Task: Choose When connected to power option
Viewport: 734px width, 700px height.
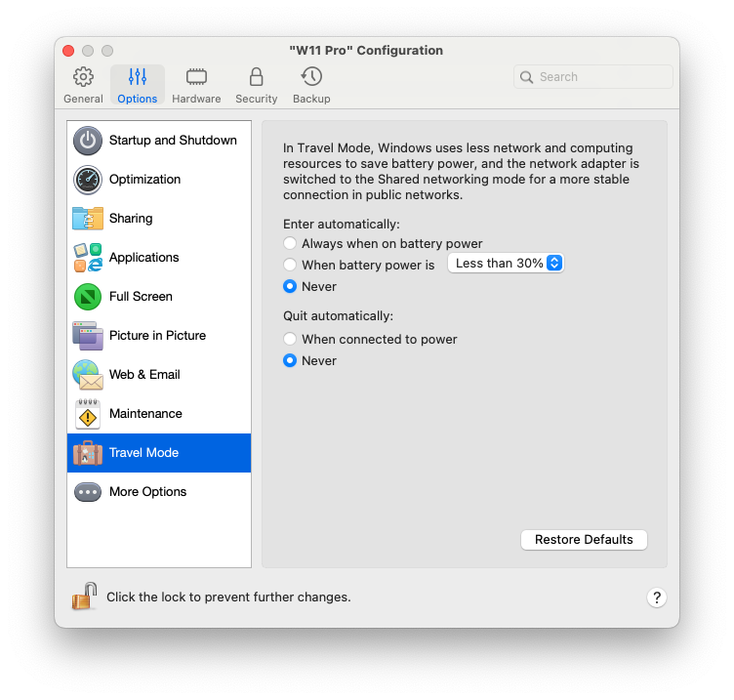Action: pyautogui.click(x=290, y=339)
